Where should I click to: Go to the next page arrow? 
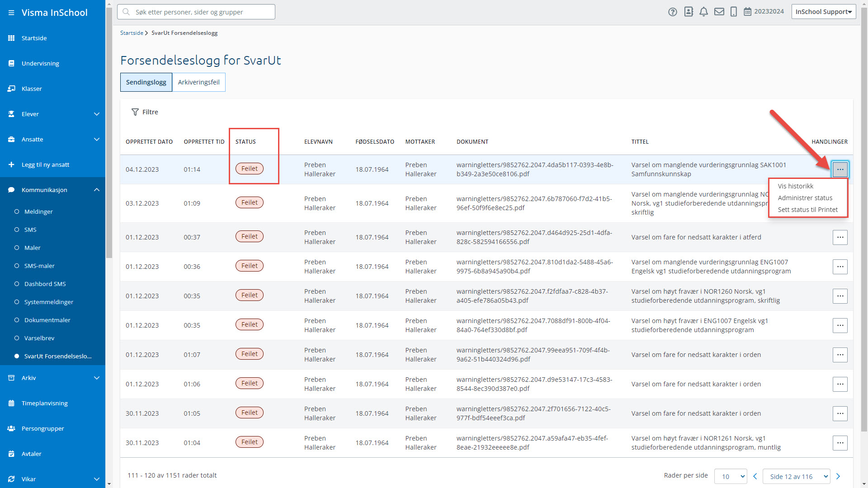pos(838,476)
